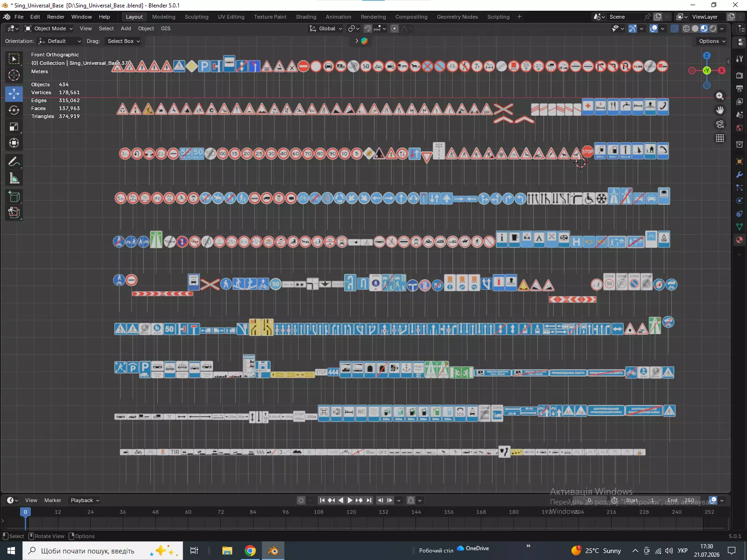
Task: Activate the Transform tool
Action: click(14, 143)
